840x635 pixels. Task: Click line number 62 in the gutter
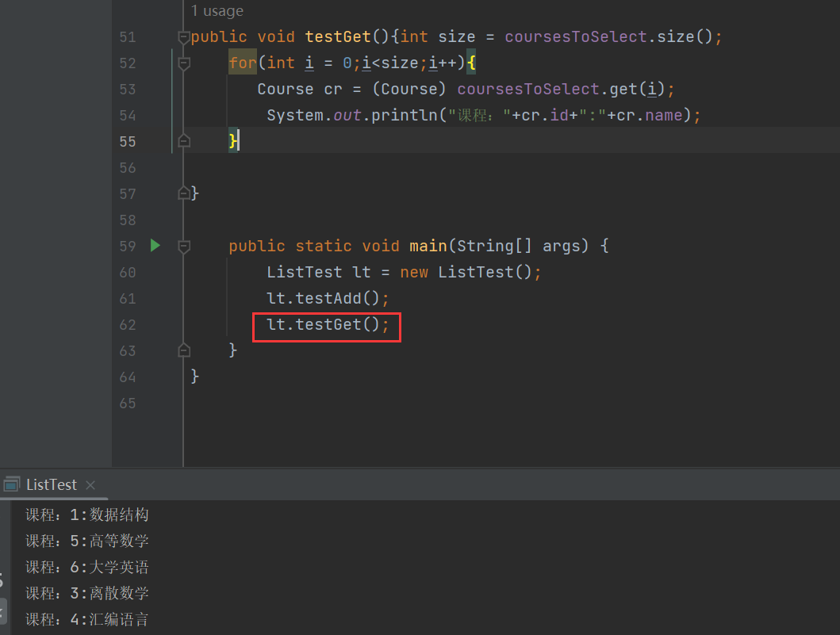(x=127, y=324)
